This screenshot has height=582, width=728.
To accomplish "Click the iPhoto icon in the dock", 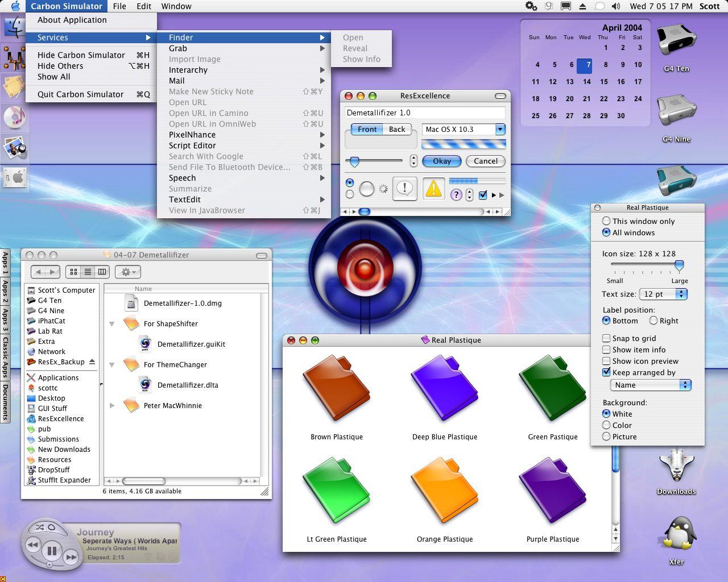I will [15, 148].
